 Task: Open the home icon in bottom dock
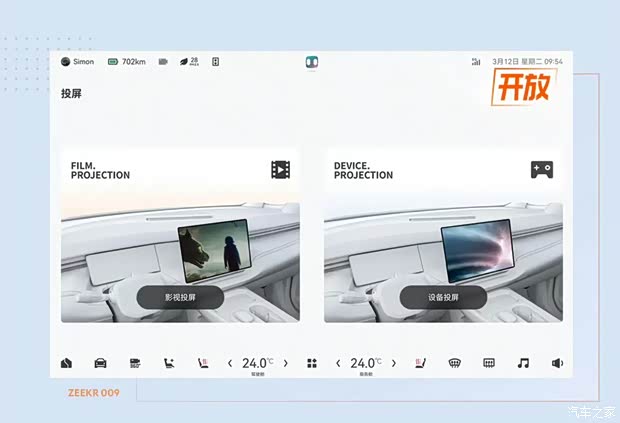point(67,363)
